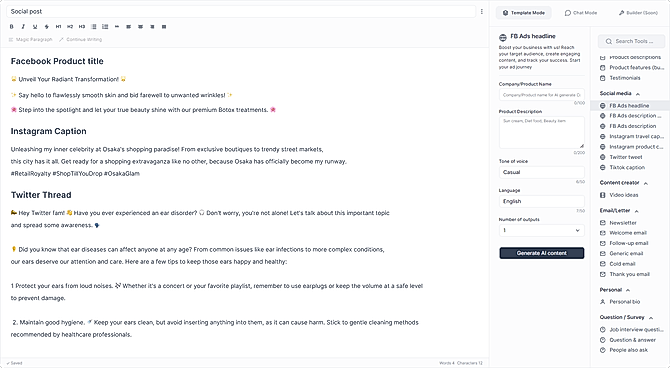This screenshot has height=368, width=670.
Task: Click the icon beside Tiktok caption
Action: pyautogui.click(x=602, y=168)
